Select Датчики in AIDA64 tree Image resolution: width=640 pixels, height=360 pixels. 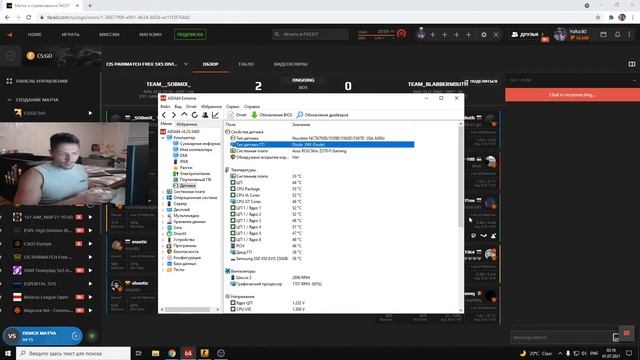184,186
